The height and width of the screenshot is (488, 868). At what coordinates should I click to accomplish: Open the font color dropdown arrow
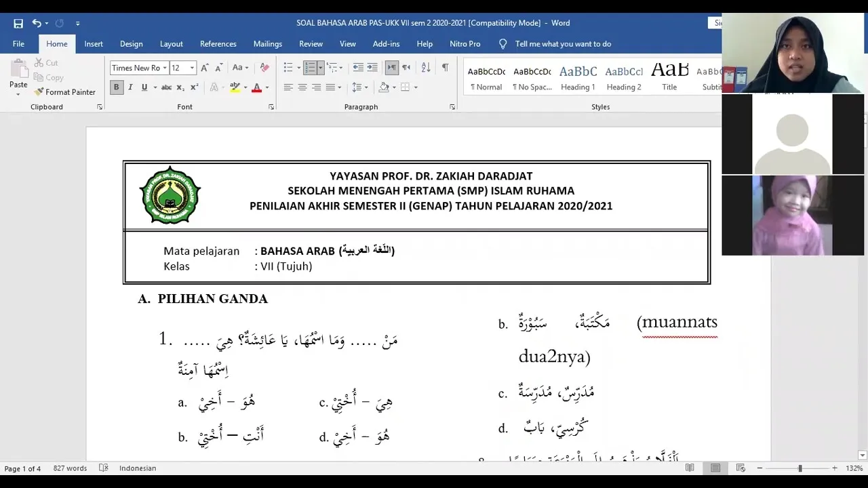pos(267,87)
